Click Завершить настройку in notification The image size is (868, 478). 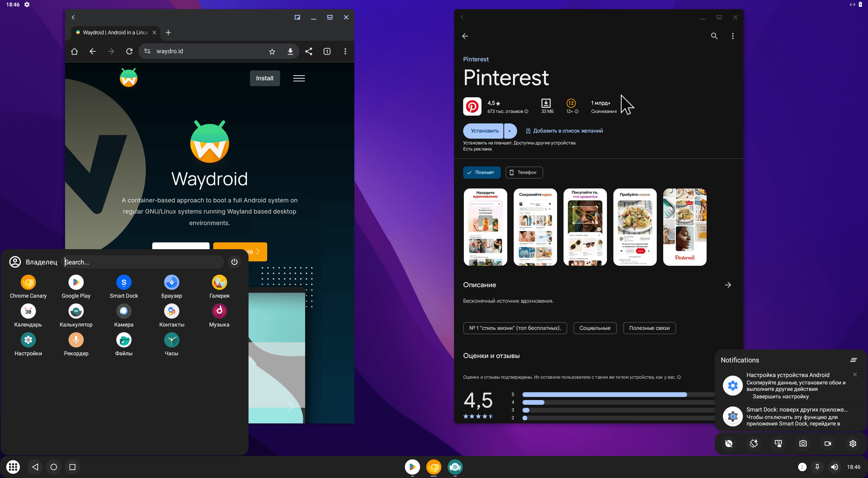(x=781, y=397)
